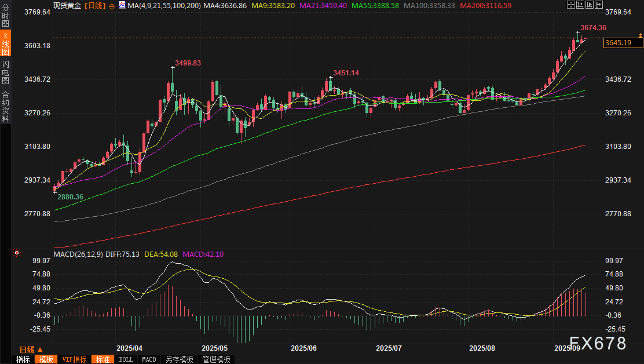Click the orange up-arrow beside current price
This screenshot has width=644, height=364.
[640, 36]
